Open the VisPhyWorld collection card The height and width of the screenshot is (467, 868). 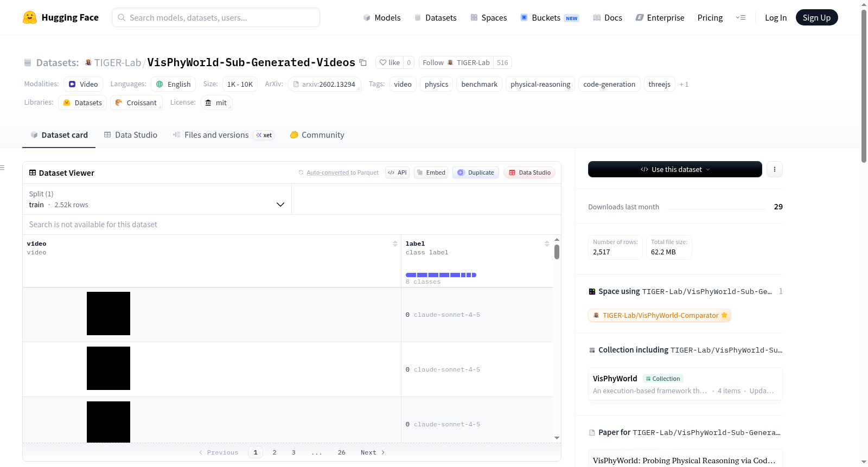tap(685, 384)
